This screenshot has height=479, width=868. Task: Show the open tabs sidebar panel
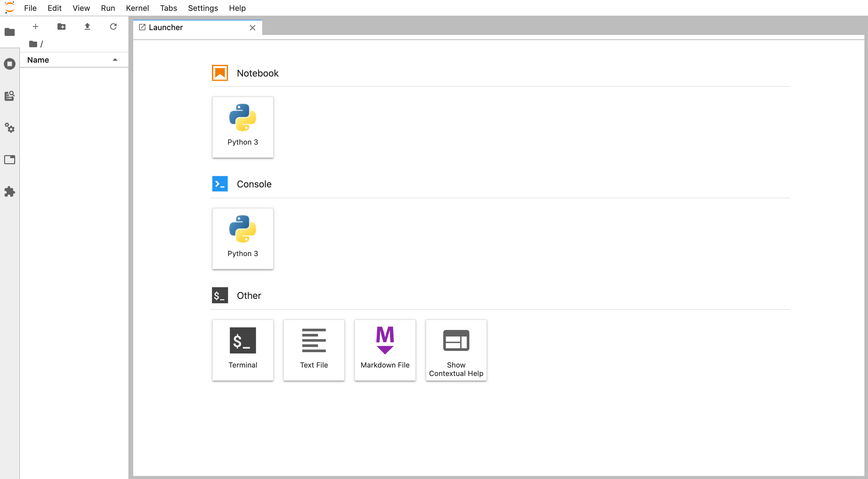tap(10, 160)
